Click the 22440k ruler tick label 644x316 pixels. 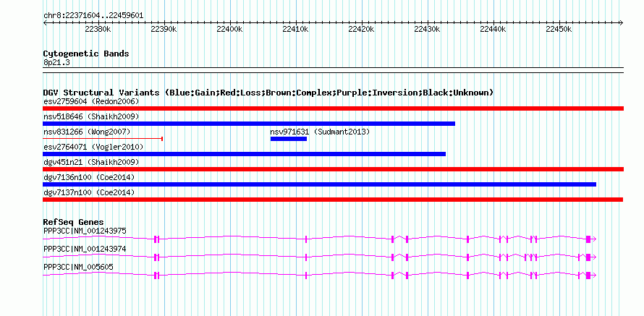[x=493, y=29]
